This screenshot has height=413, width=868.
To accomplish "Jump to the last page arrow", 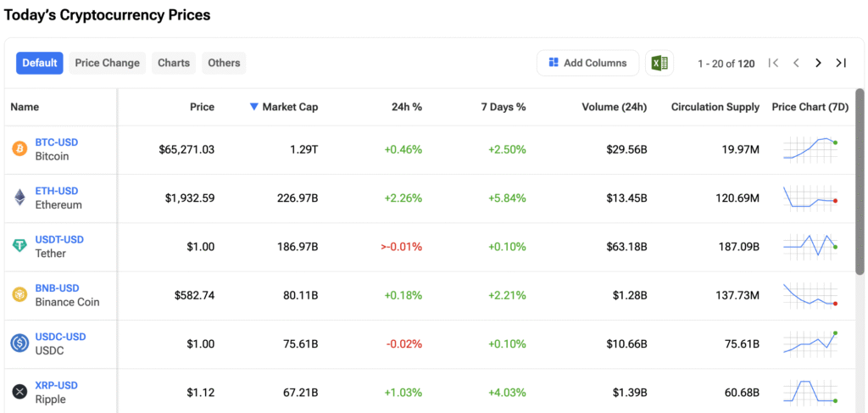I will (841, 63).
